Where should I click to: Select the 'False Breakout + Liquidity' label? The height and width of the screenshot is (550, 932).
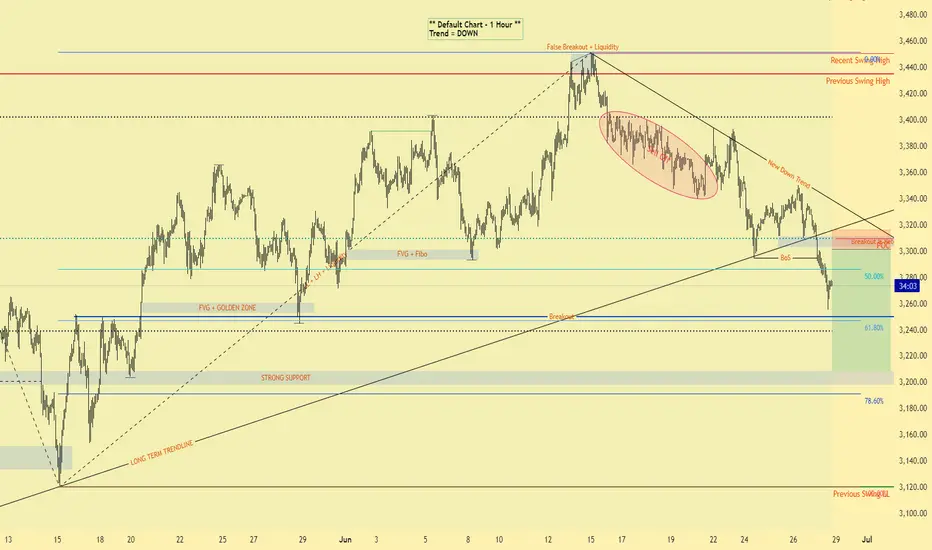point(582,47)
